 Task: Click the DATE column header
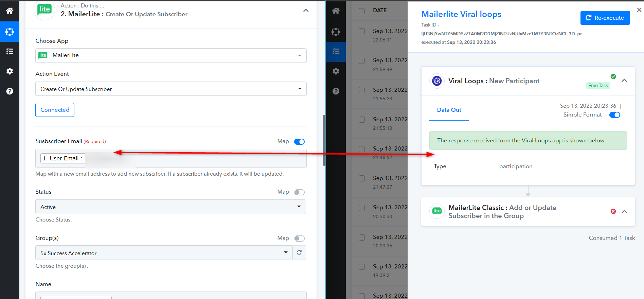(380, 11)
